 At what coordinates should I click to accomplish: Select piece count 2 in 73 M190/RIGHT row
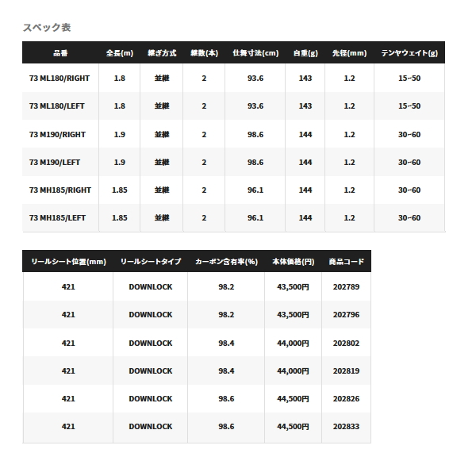pyautogui.click(x=204, y=135)
